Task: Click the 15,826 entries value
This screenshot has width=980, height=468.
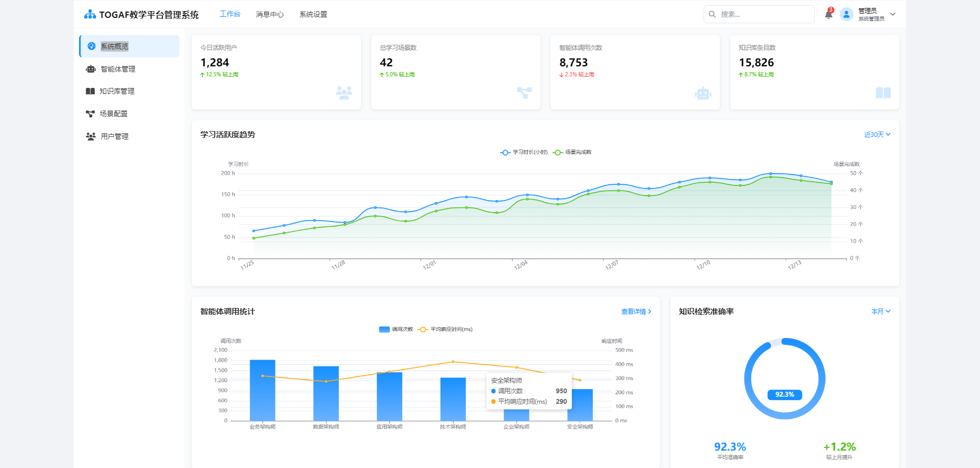Action: tap(756, 63)
